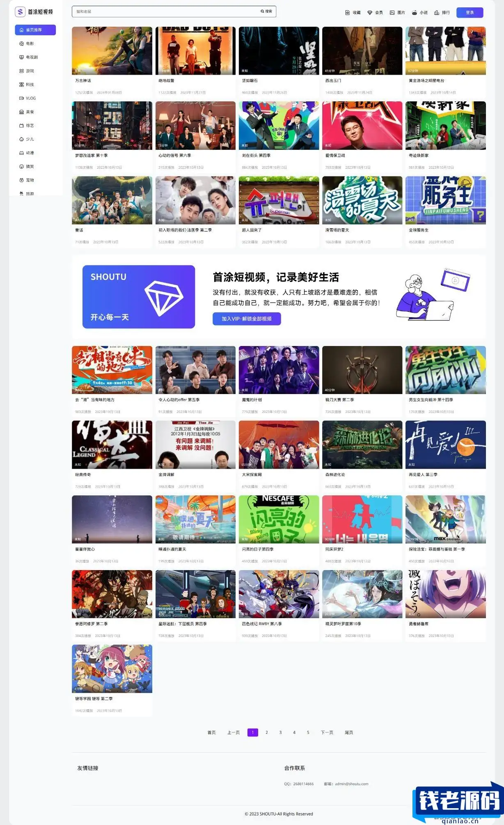Viewport: 504px width, 825px height.
Task: Open 绝地战警 video thumbnail
Action: [195, 51]
